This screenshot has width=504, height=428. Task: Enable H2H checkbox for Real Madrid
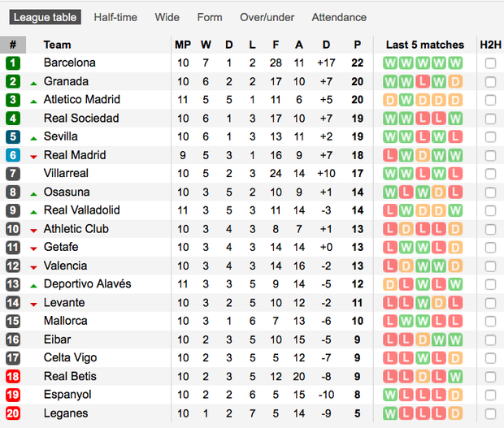coord(490,155)
